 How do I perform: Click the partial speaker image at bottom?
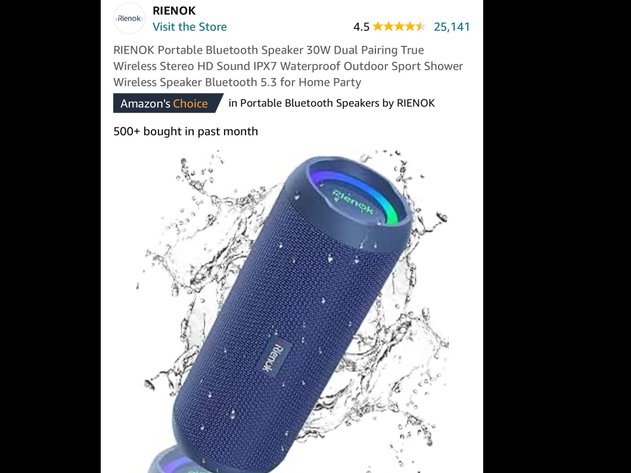(175, 460)
